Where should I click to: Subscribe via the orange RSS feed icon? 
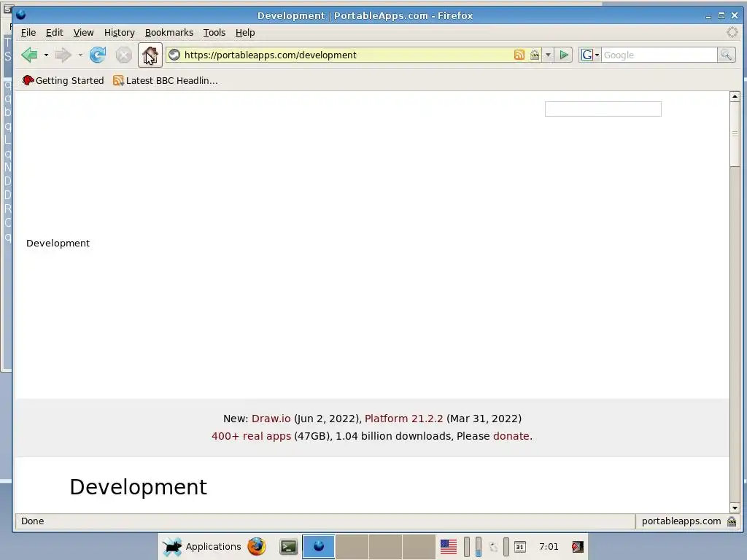coord(519,55)
